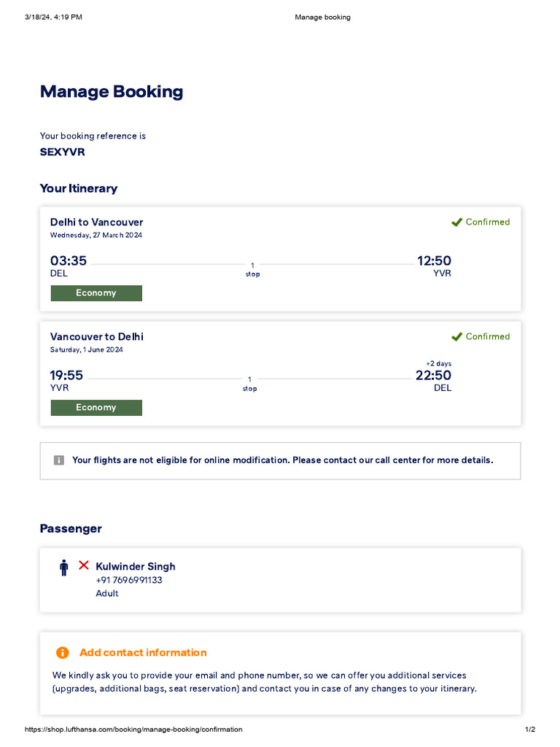Click the 03:35 DEL departure time
The image size is (560, 747).
click(69, 261)
